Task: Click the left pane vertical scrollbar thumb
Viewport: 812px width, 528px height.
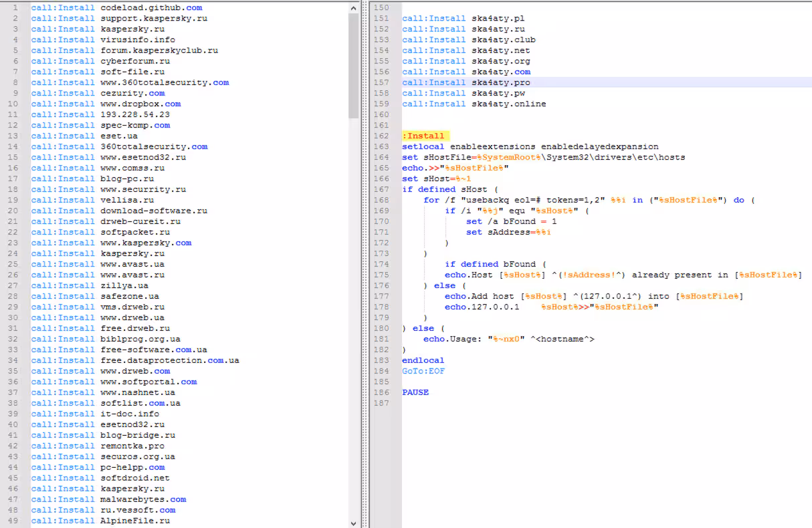Action: point(354,65)
